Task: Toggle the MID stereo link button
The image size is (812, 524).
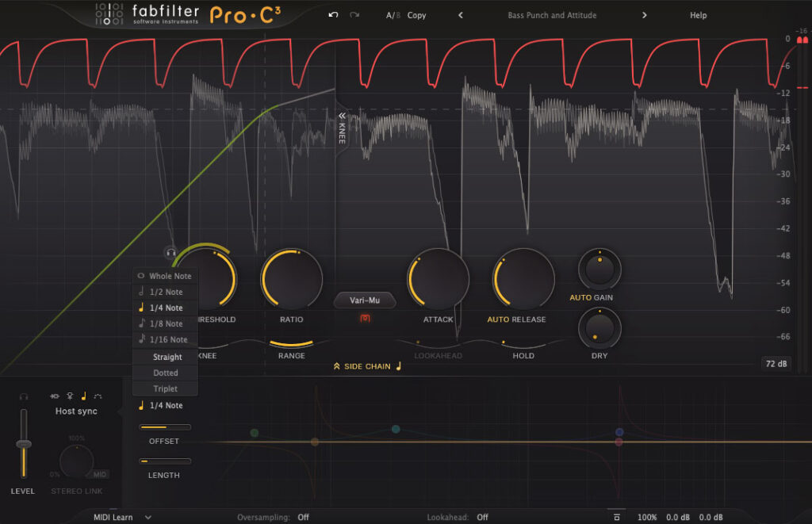Action: coord(100,474)
